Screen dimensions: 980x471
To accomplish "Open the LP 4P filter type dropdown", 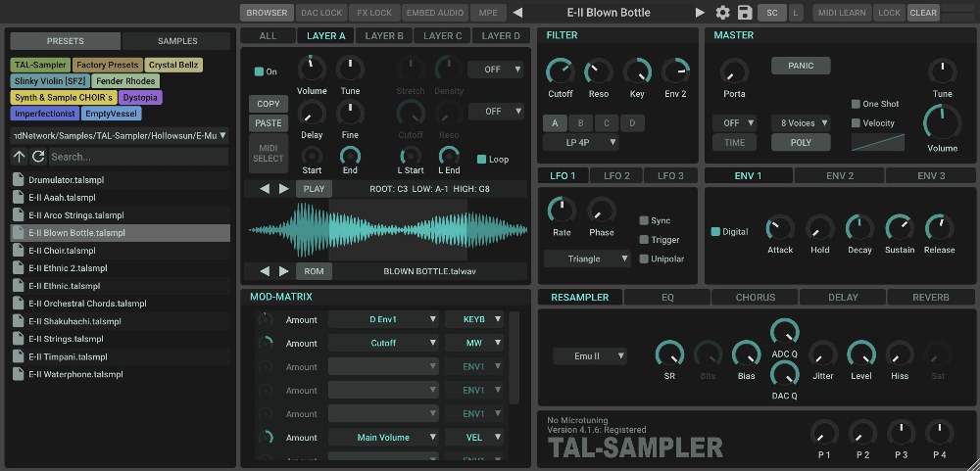I will [x=581, y=142].
